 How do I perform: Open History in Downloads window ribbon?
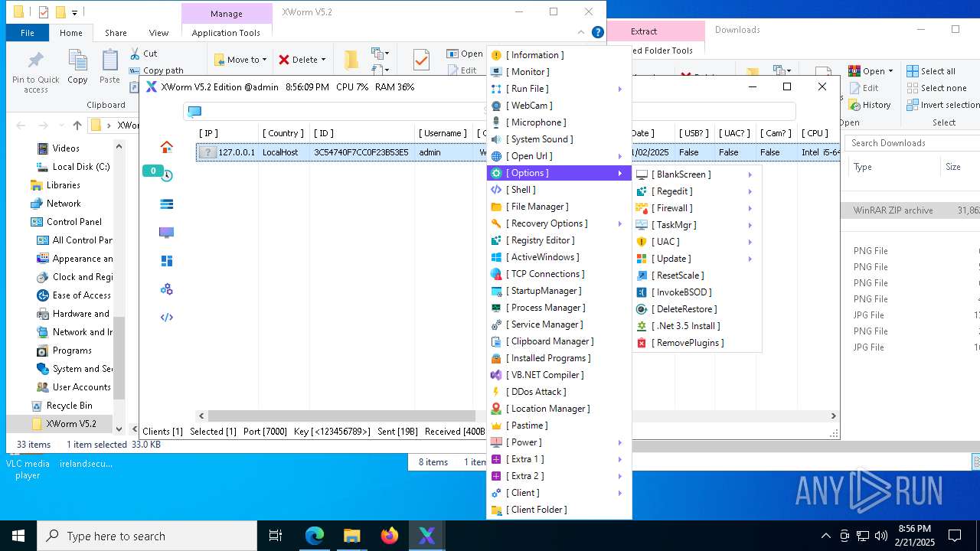[870, 105]
